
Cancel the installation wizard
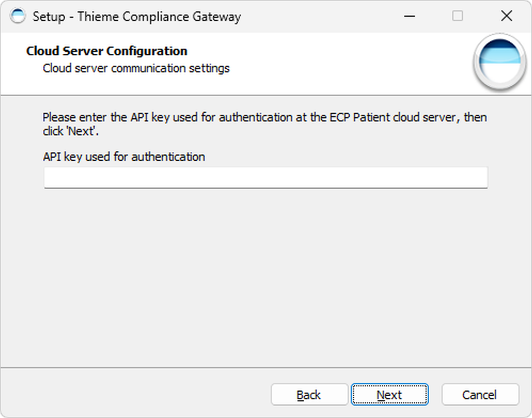(x=480, y=395)
